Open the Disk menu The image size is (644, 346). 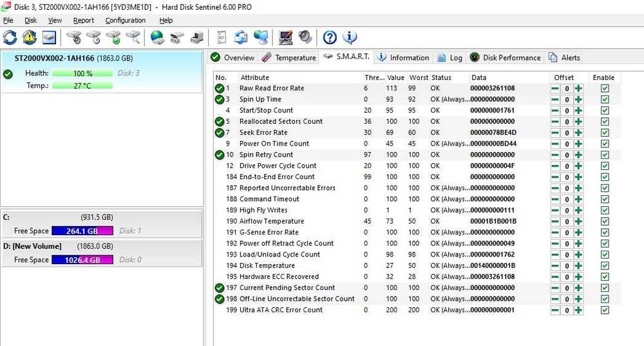(30, 20)
